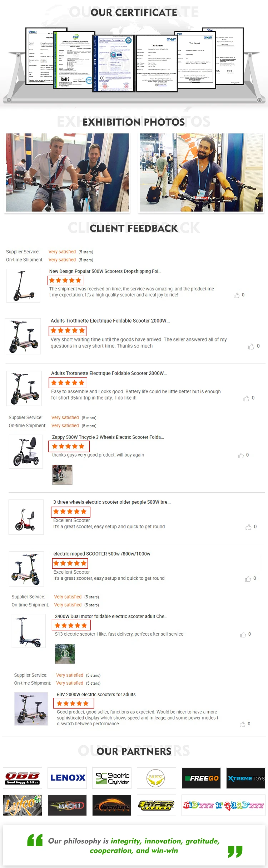Select the Electric City Motor partner logo
Image resolution: width=268 pixels, height=868 pixels.
pos(112,778)
